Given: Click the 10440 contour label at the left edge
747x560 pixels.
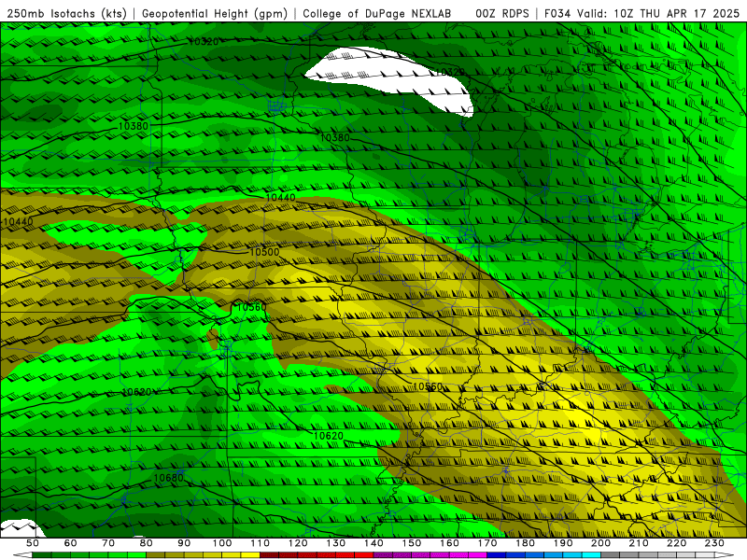Looking at the screenshot, I should click(18, 221).
